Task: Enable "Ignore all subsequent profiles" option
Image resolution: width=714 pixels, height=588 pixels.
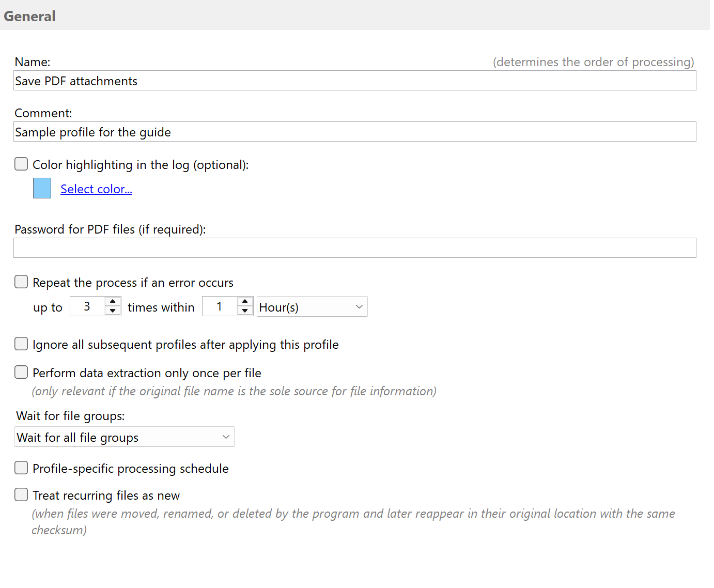Action: (x=21, y=344)
